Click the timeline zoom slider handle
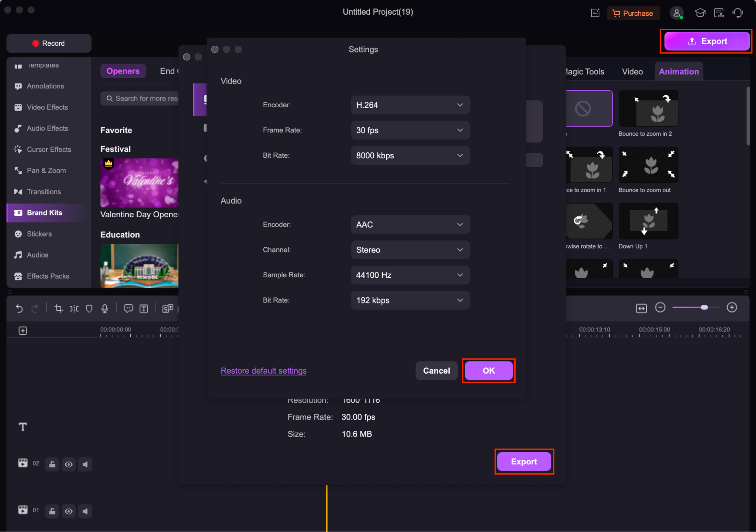 point(704,308)
